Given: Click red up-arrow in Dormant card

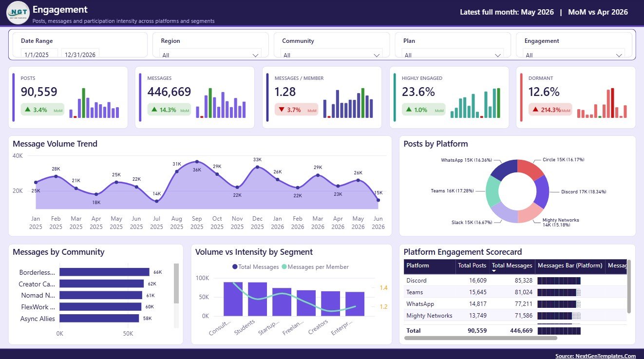Looking at the screenshot, I should [x=535, y=110].
